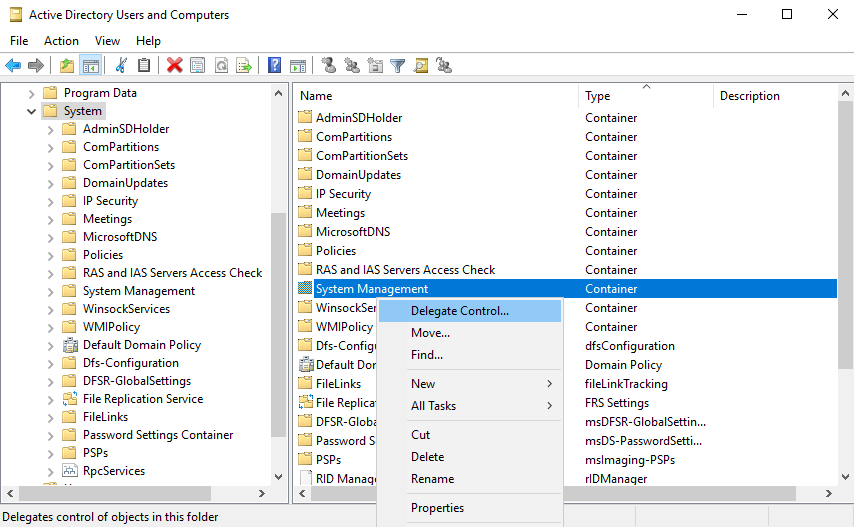The height and width of the screenshot is (527, 854).
Task: Click the Back arrow toolbar icon
Action: pyautogui.click(x=13, y=66)
